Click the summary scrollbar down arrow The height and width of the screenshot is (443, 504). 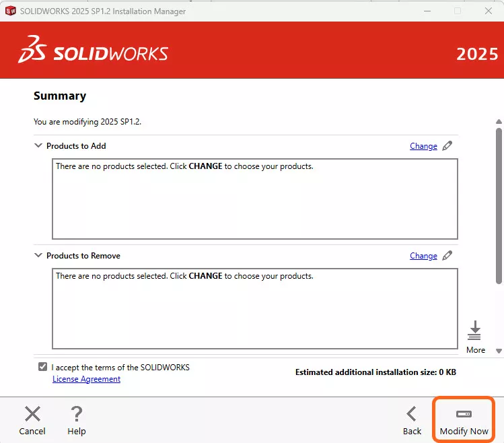pyautogui.click(x=499, y=351)
